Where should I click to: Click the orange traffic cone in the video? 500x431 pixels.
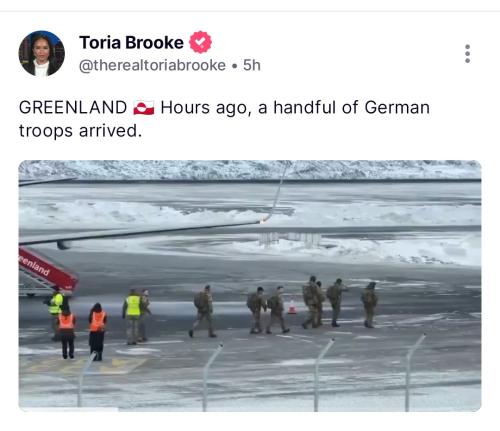coord(292,307)
